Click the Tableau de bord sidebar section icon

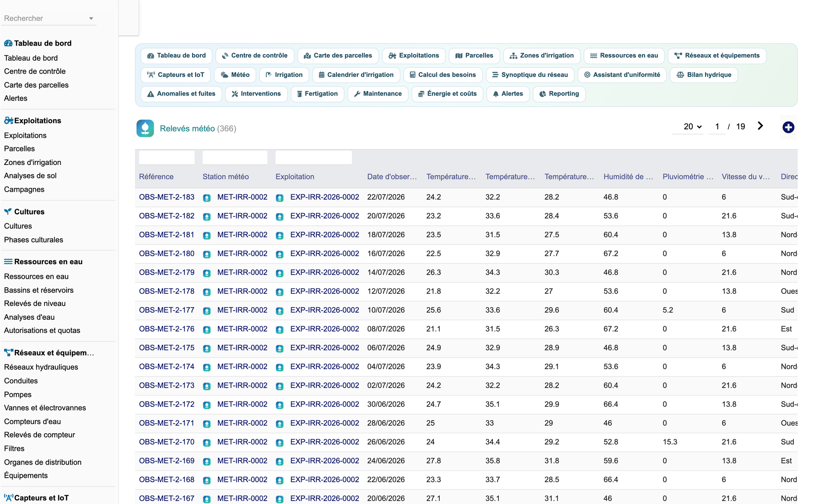8,43
